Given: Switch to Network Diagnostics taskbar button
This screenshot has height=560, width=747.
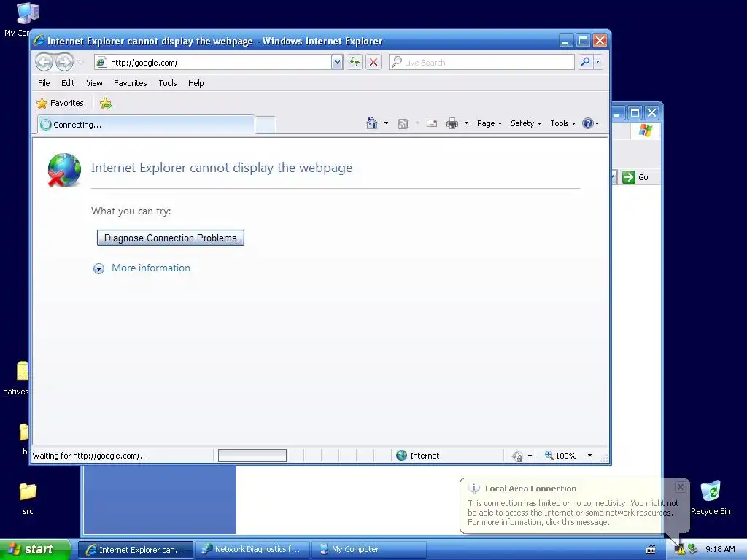Looking at the screenshot, I should [x=252, y=550].
